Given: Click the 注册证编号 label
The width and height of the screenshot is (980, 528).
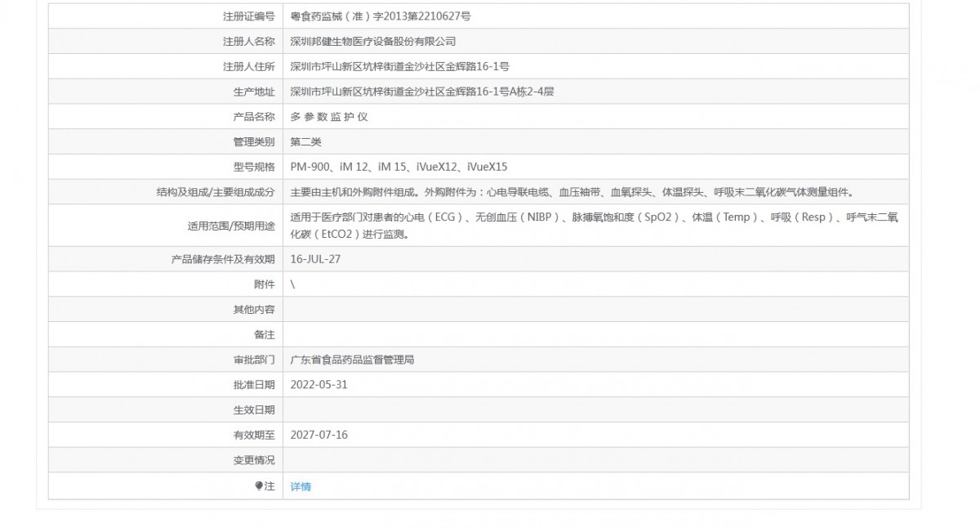Looking at the screenshot, I should [249, 16].
